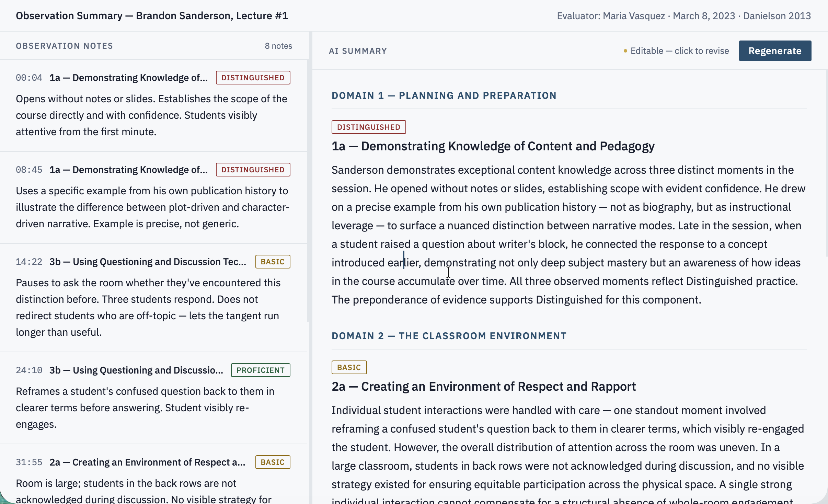Click the AI summary panel scrollbar
Image resolution: width=828 pixels, height=504 pixels.
826,163
